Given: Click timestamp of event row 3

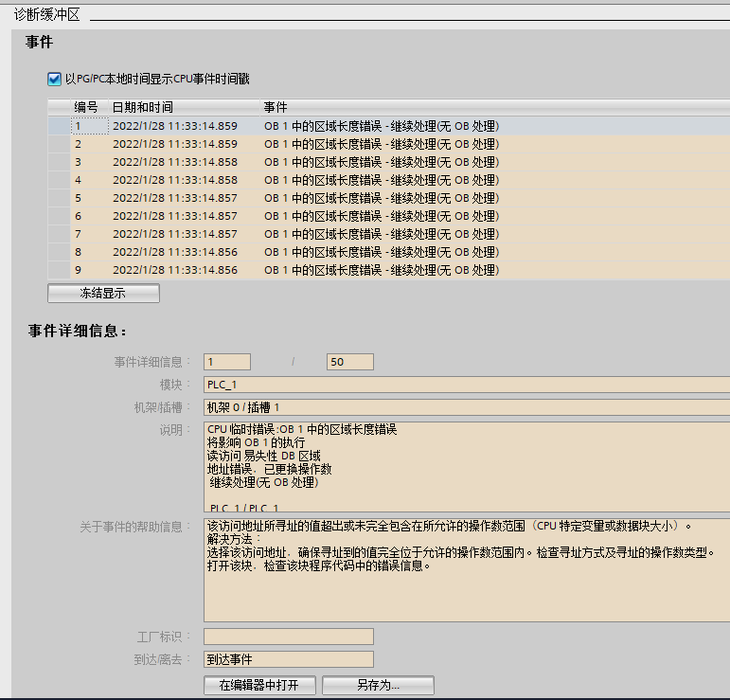Looking at the screenshot, I should pyautogui.click(x=175, y=162).
